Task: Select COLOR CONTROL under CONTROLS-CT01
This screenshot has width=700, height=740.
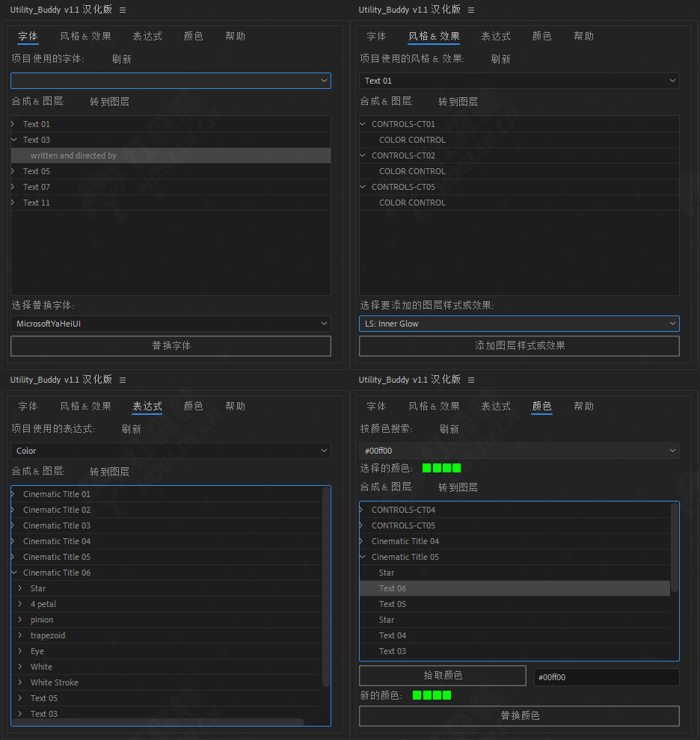Action: (x=519, y=140)
